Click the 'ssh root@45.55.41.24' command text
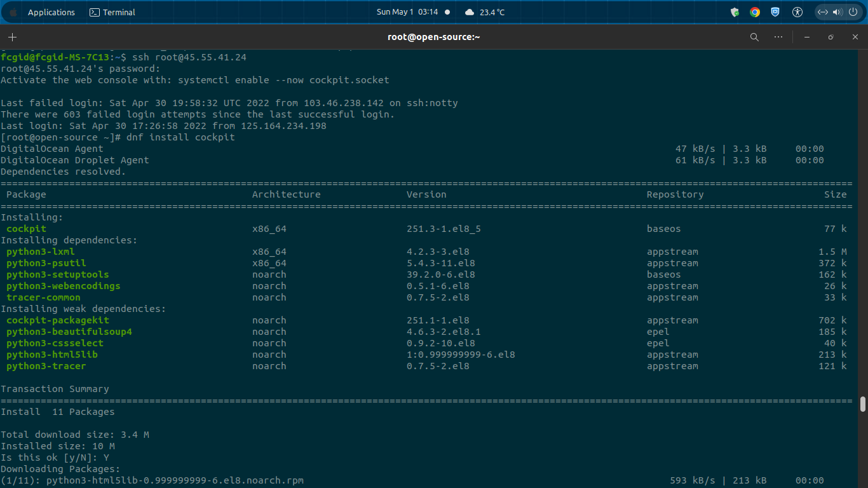The height and width of the screenshot is (488, 868). coord(189,57)
